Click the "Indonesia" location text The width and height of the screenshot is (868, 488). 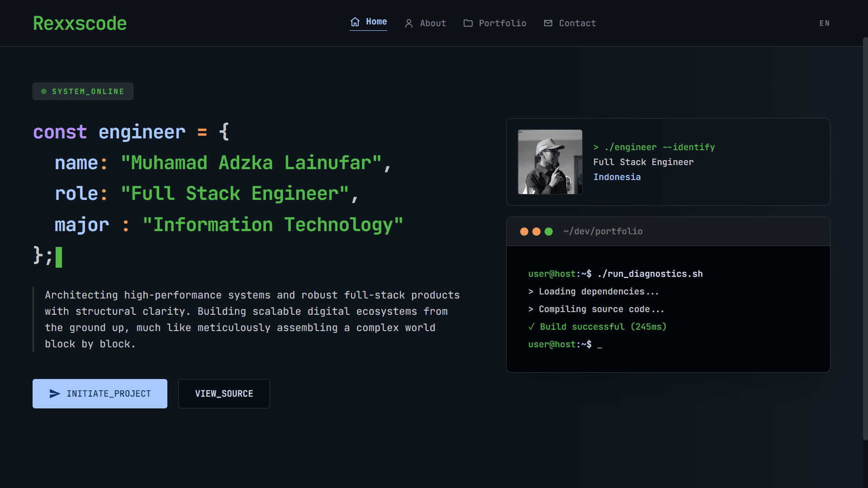pos(617,177)
